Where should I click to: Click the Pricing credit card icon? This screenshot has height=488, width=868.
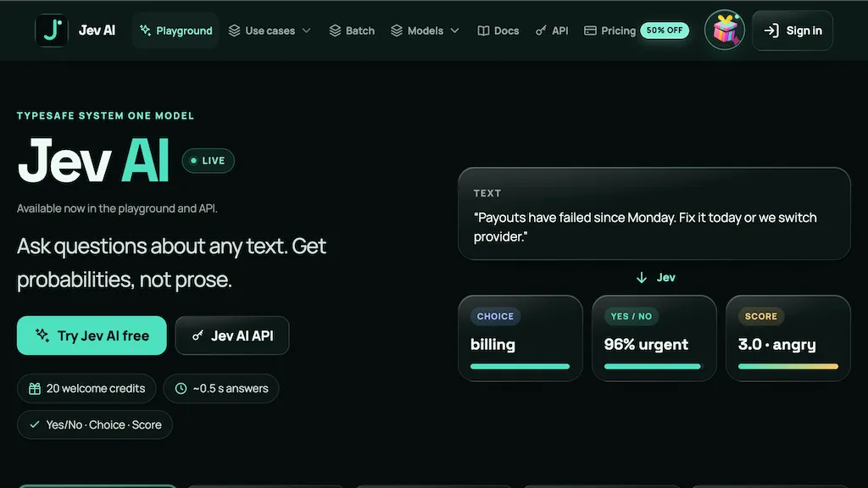pos(590,30)
